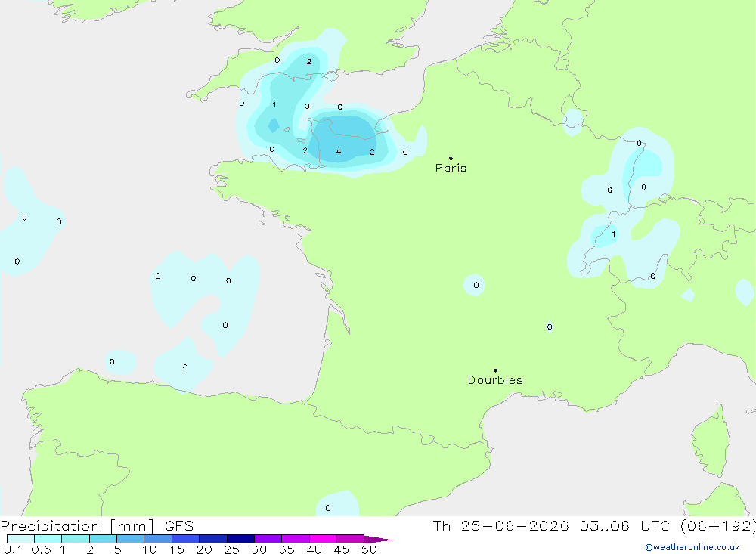Pick the 15–20 mm legend swatch
Screen dimensions: 756x554
click(x=186, y=539)
